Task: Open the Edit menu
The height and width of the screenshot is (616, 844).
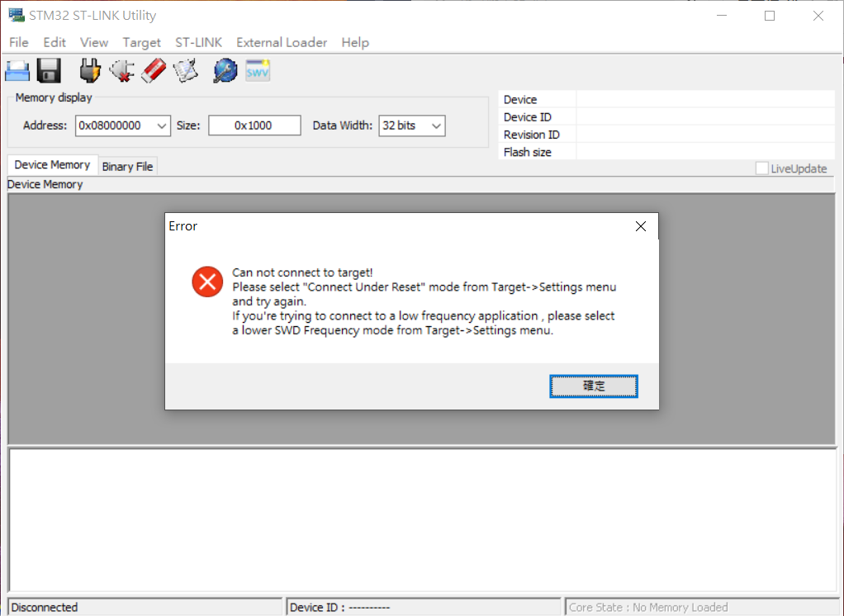Action: pyautogui.click(x=55, y=42)
